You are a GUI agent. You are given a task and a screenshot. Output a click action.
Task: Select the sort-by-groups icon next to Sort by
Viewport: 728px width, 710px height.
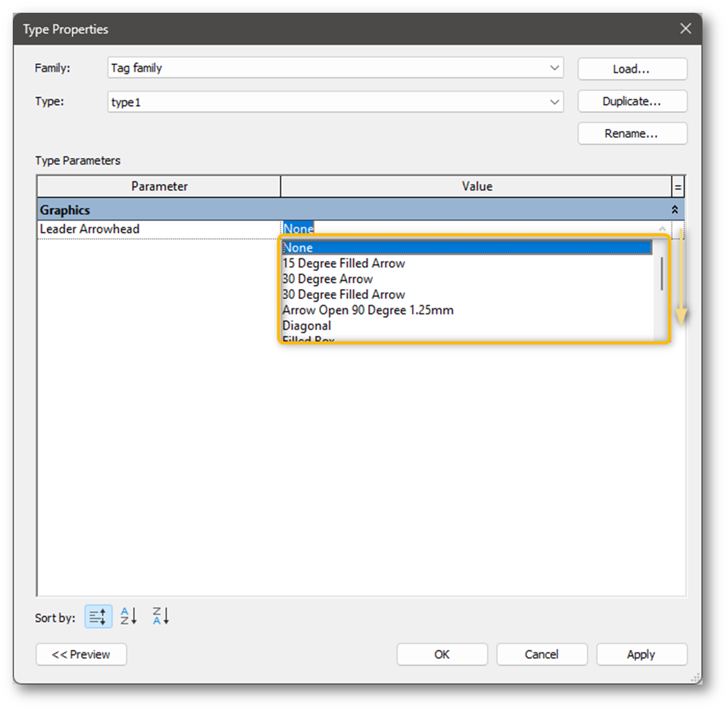pos(97,616)
